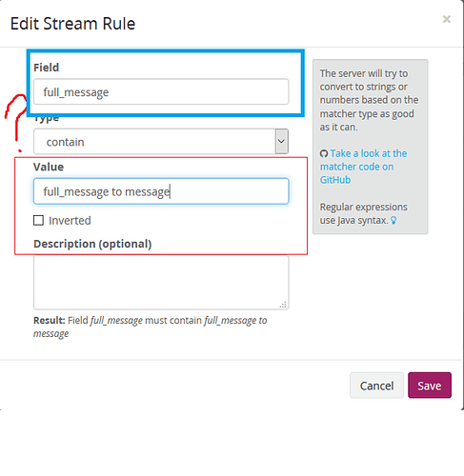464x476 pixels.
Task: Cancel editing the stream rule
Action: (x=376, y=386)
